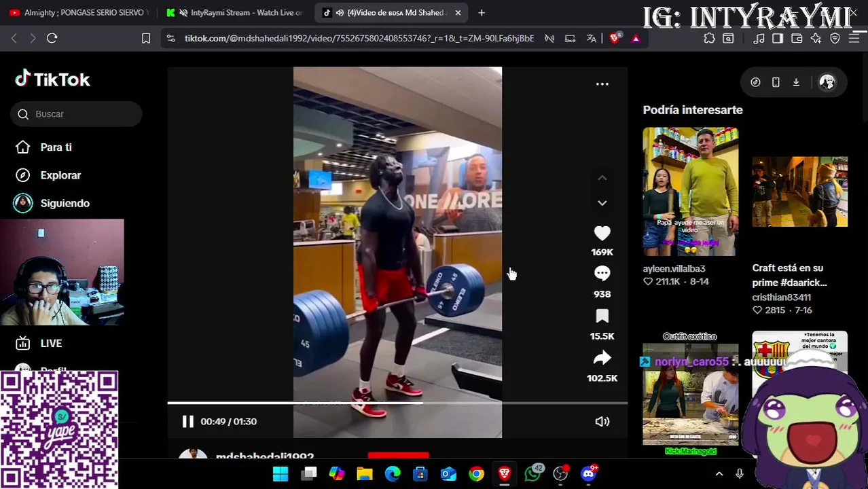Mute the video using speaker icon
Image resolution: width=868 pixels, height=489 pixels.
point(602,422)
